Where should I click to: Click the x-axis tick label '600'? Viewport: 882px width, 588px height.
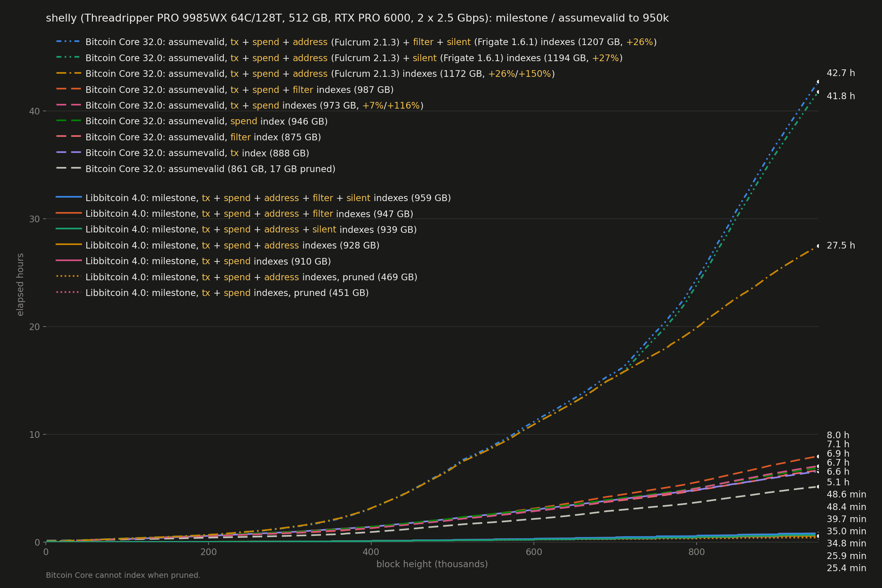point(534,552)
